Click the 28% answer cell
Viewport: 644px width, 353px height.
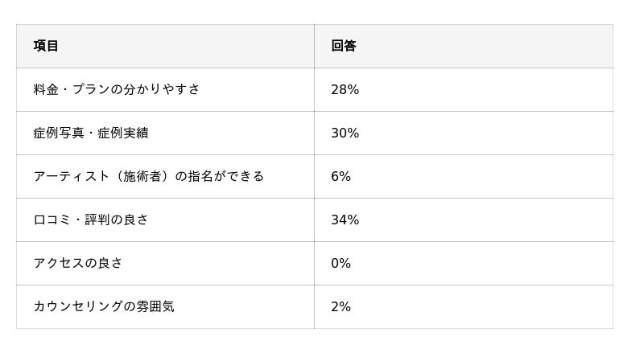point(345,90)
